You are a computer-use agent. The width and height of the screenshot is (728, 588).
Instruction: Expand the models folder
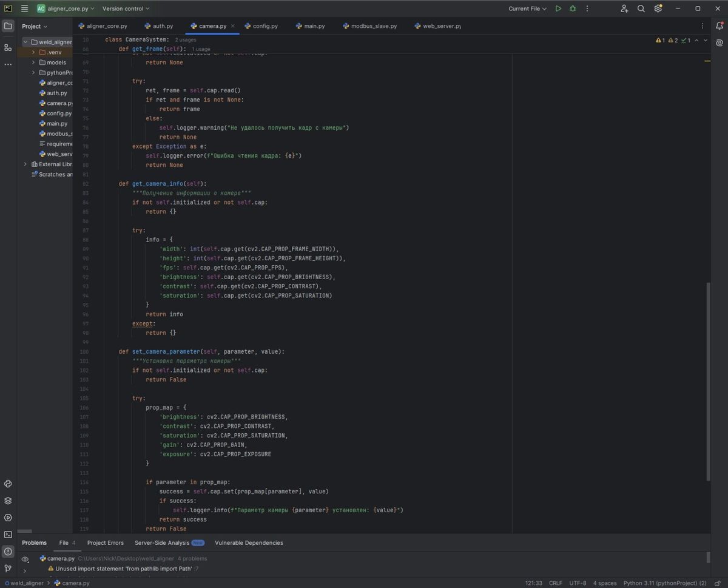coord(34,63)
